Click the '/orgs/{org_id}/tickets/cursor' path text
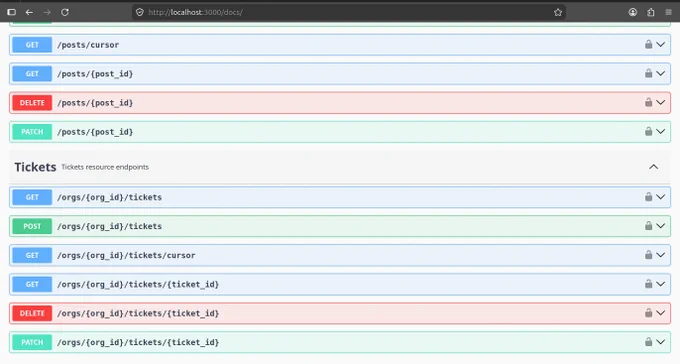 (126, 255)
